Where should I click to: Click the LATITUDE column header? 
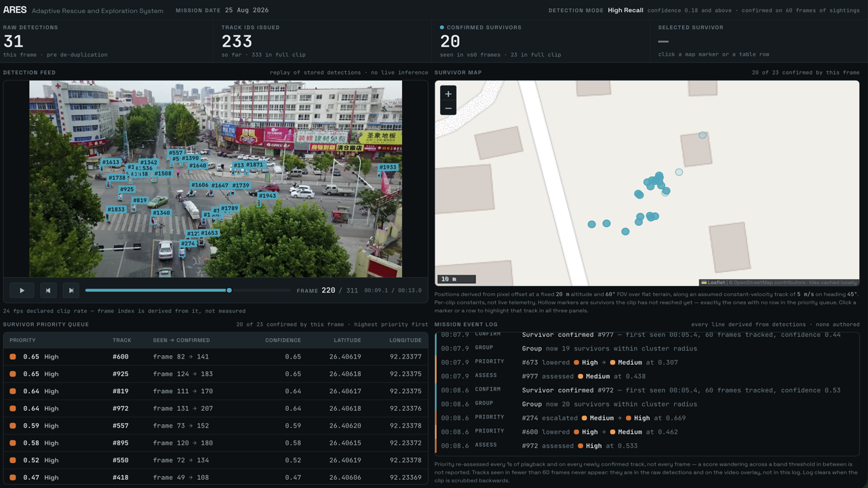[347, 340]
